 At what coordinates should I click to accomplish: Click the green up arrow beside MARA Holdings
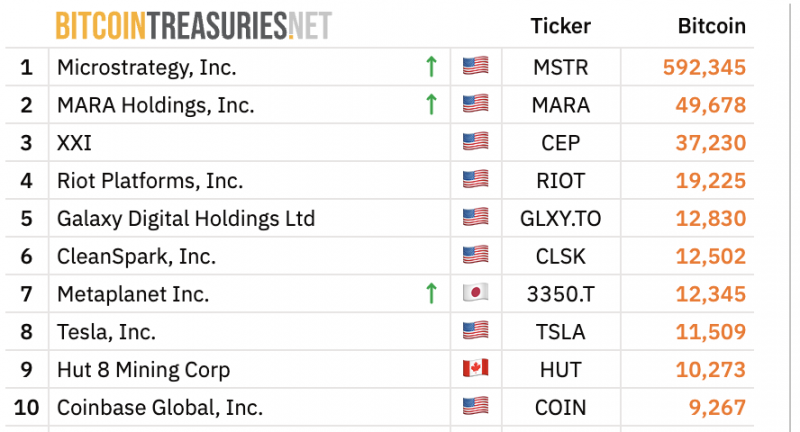[431, 105]
